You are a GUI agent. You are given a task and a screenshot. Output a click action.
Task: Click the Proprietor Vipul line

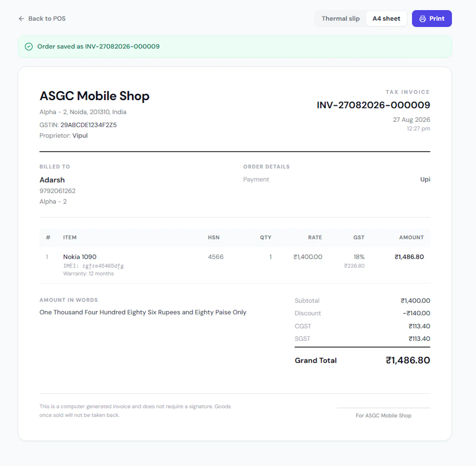(63, 135)
